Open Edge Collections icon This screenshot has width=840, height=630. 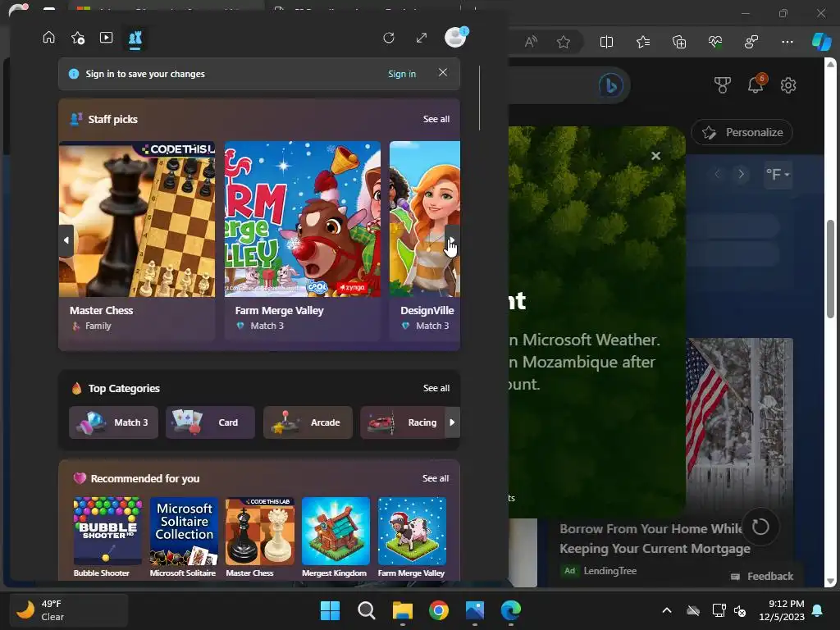679,42
